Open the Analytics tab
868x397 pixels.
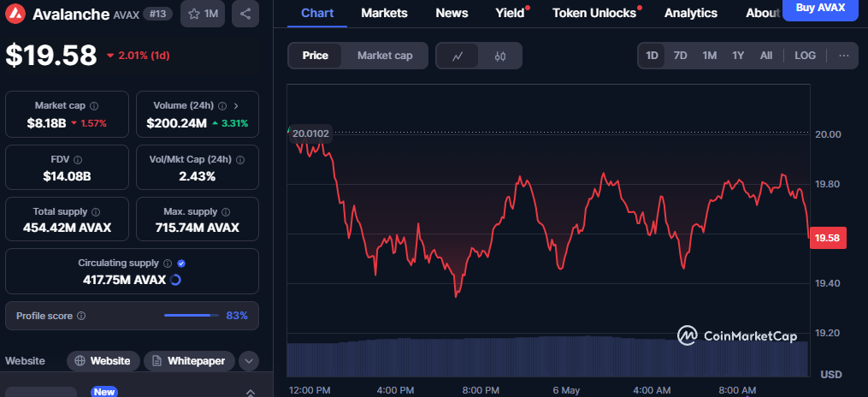click(691, 13)
